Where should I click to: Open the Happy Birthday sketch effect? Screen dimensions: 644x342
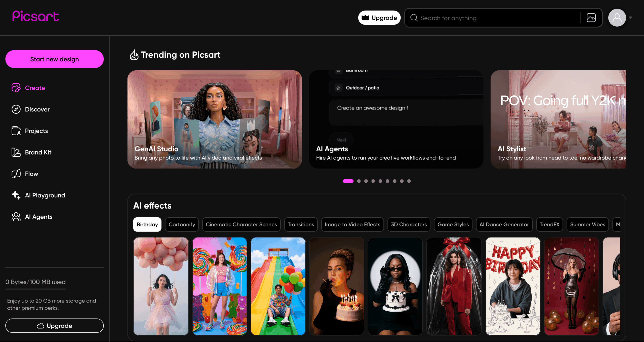pos(513,286)
